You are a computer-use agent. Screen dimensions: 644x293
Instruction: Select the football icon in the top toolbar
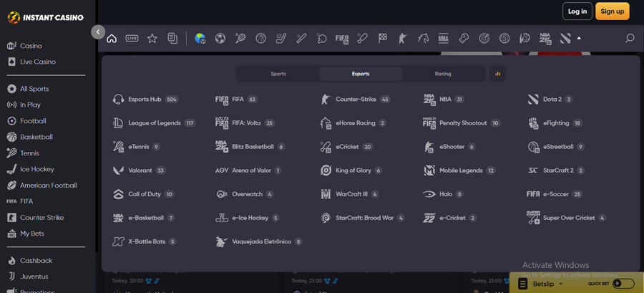(x=220, y=38)
